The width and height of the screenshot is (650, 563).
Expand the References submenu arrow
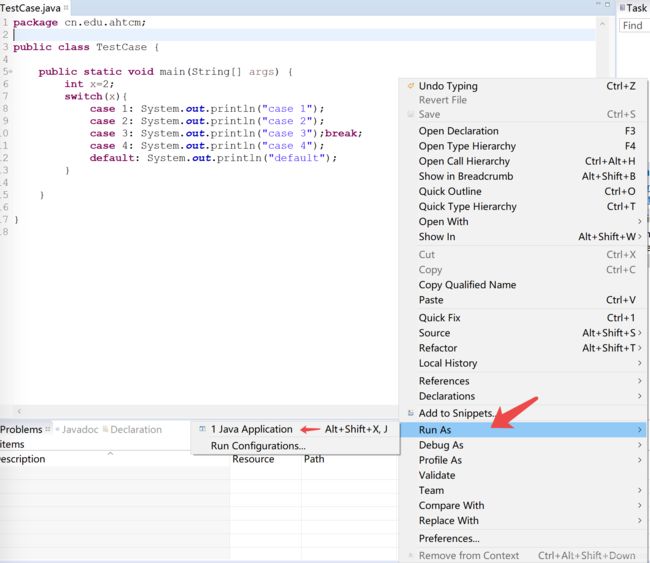[640, 381]
